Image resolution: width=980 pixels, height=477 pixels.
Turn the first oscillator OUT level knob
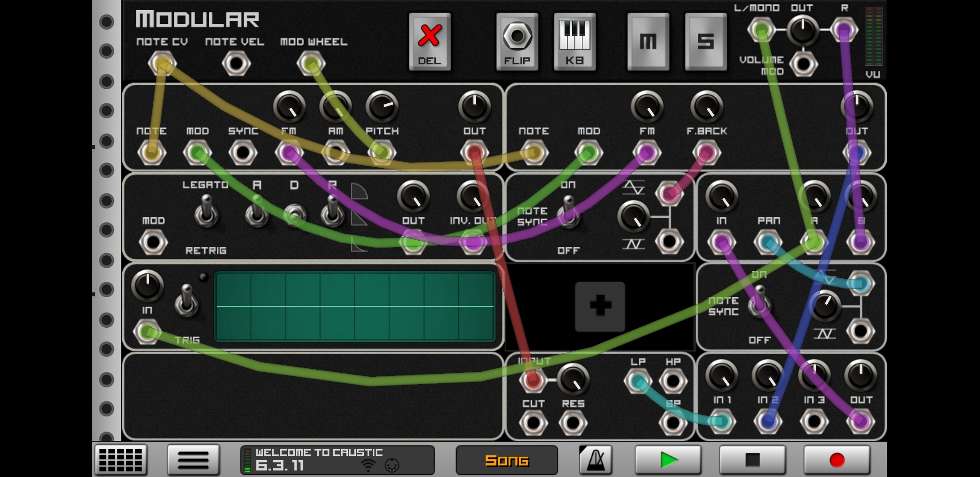coord(475,106)
